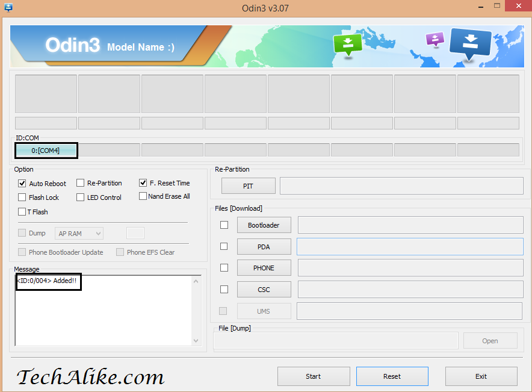532x392 pixels.
Task: Maximize the Odin3 window
Action: coord(497,6)
